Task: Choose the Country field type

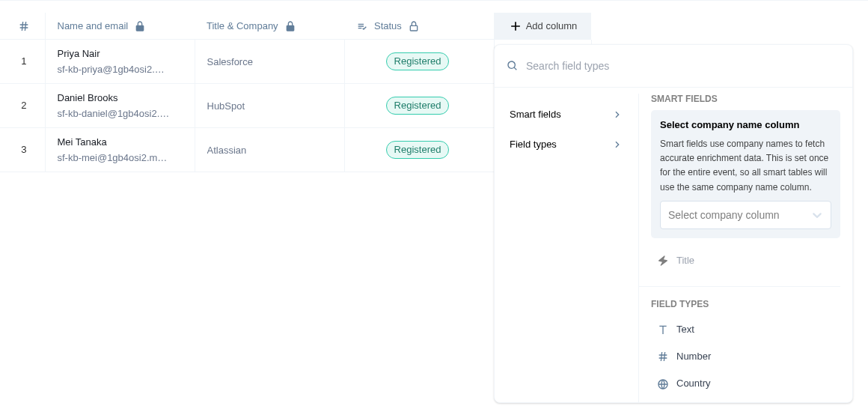Action: [x=745, y=384]
